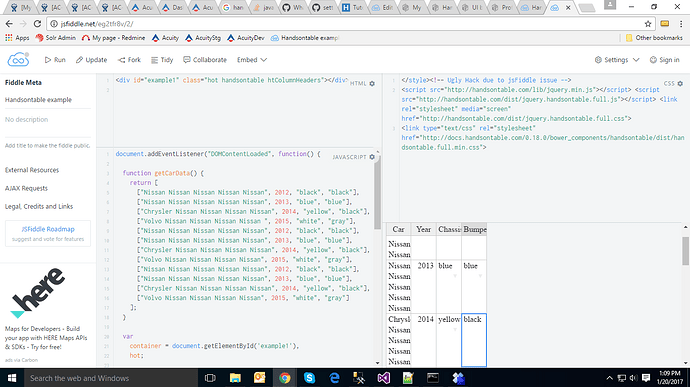Fork this fiddle

coord(129,60)
